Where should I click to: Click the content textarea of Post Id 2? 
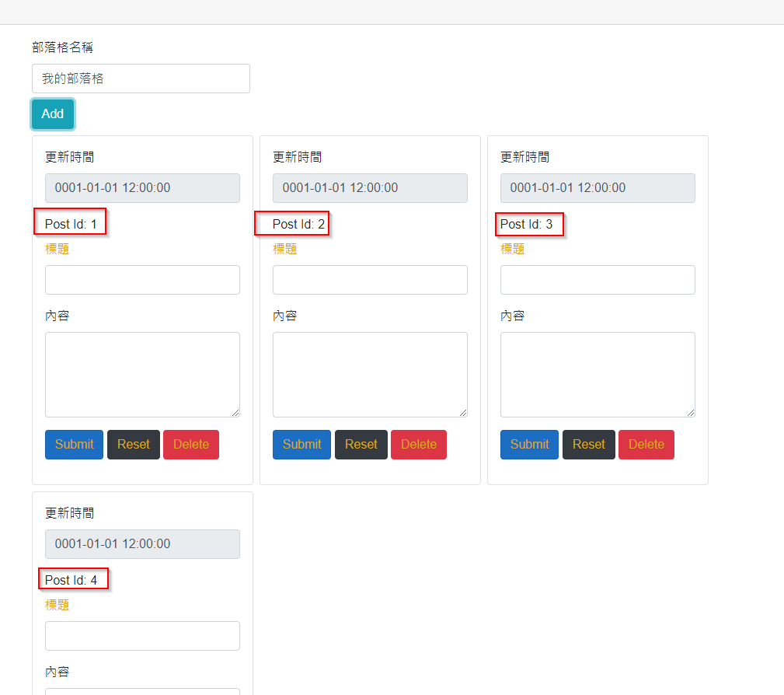(x=370, y=375)
